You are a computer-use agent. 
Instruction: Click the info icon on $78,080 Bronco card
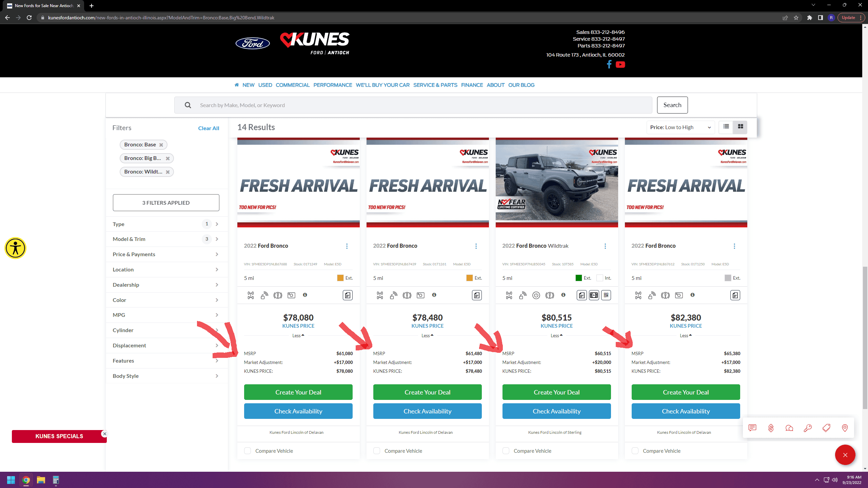pyautogui.click(x=305, y=295)
